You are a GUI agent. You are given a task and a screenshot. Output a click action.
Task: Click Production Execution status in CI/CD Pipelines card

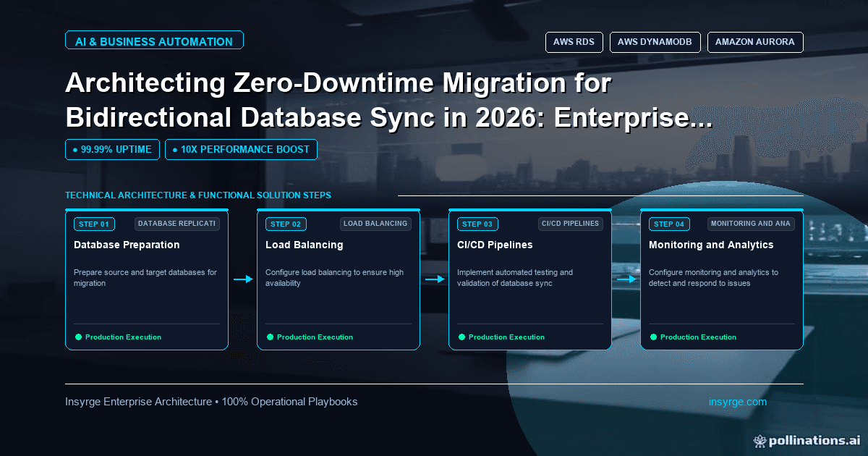click(x=506, y=337)
